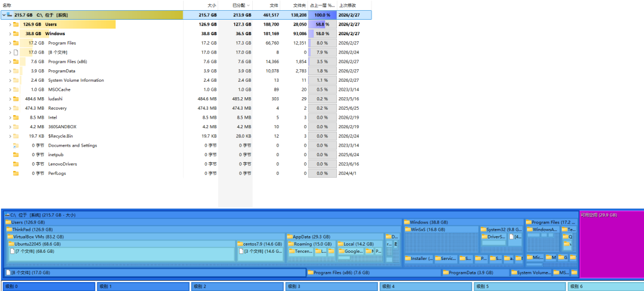The height and width of the screenshot is (291, 644).
Task: Select the 可用空间 (29.9 GB) magenta block
Action: click(x=611, y=244)
